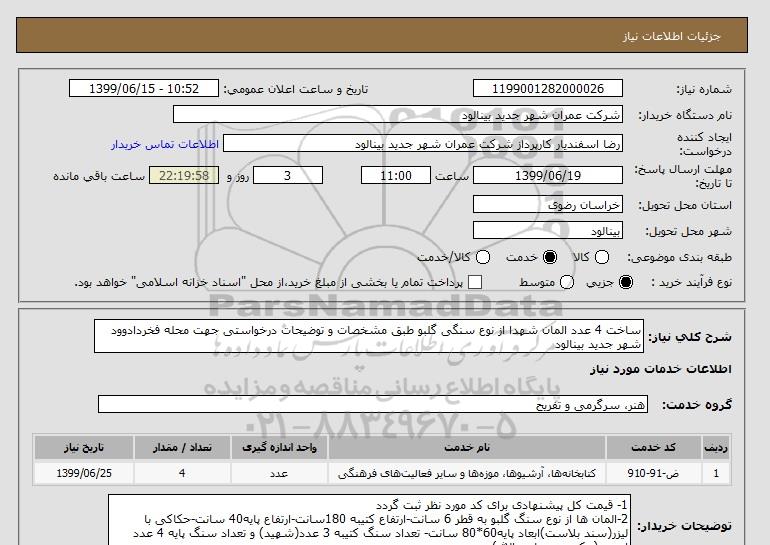Click general need description text box
The height and width of the screenshot is (545, 770).
click(x=369, y=336)
